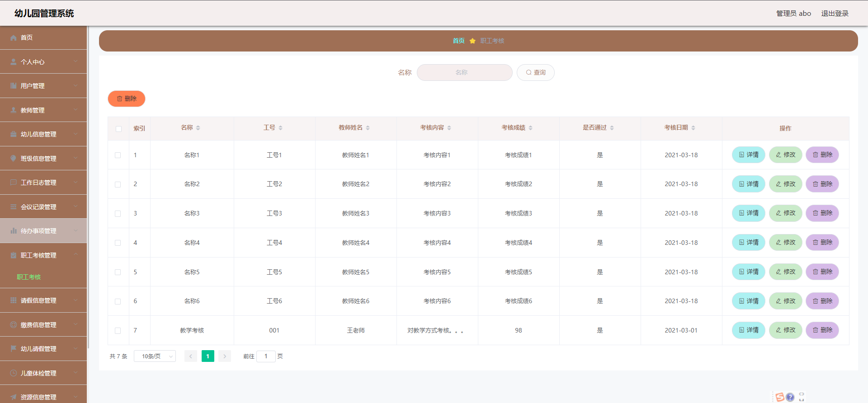This screenshot has width=868, height=403.
Task: Expand the 缴费信息管理 menu chevron
Action: tap(75, 324)
